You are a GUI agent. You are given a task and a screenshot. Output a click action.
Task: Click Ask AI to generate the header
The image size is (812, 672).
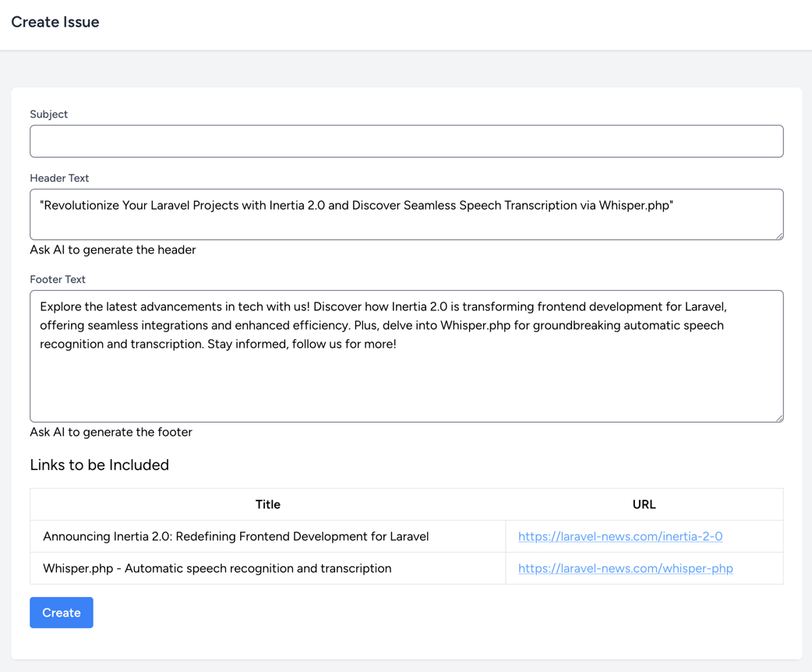point(113,249)
